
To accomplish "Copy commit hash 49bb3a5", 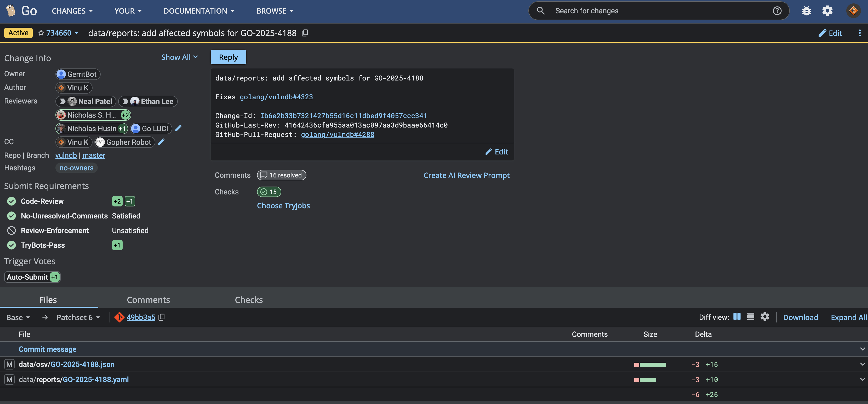I will coord(162,317).
